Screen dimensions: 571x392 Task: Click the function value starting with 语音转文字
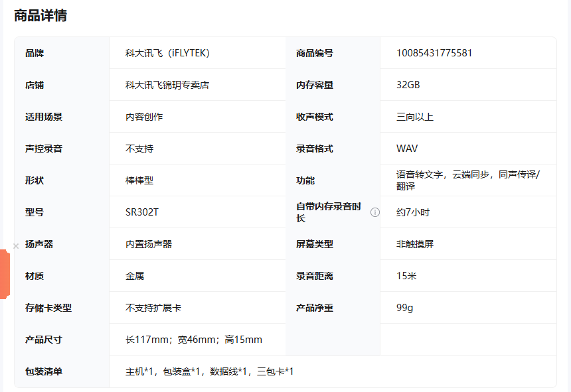[468, 180]
